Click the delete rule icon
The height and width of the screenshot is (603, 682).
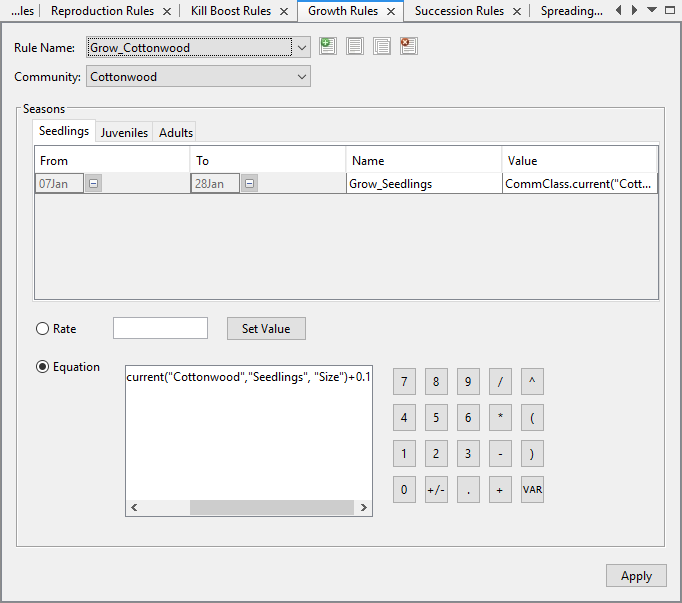click(x=408, y=46)
